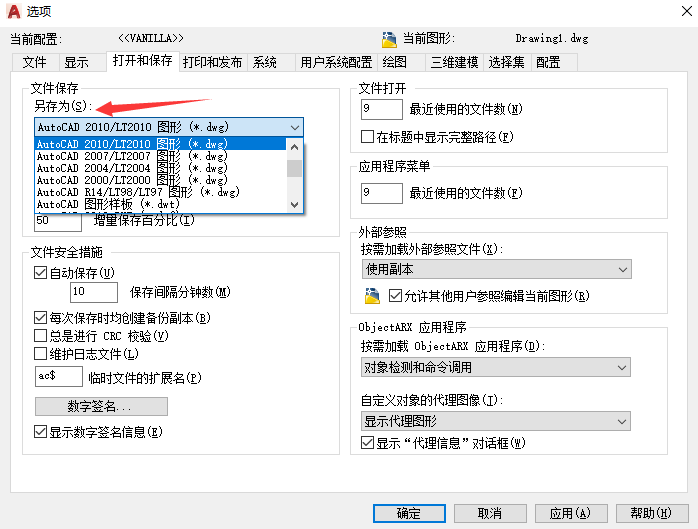Choose AutoCAD R14/LT98/LT97 图形 format
This screenshot has width=698, height=529.
(160, 192)
